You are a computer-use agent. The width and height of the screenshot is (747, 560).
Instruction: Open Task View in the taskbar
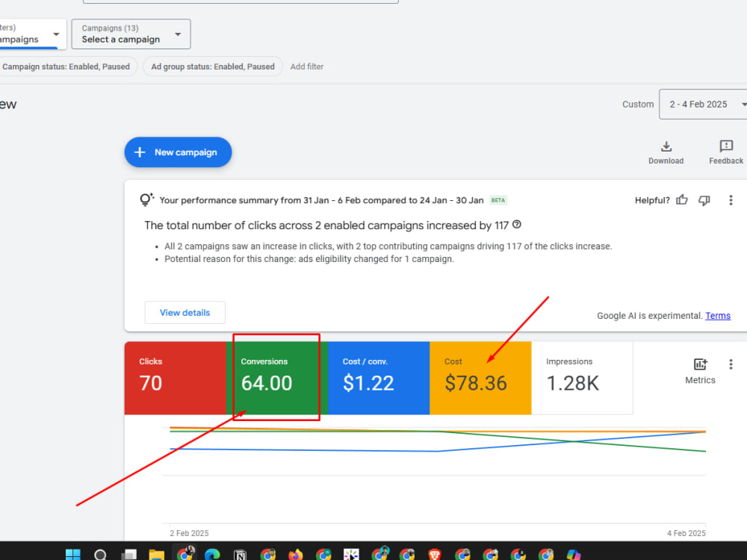pyautogui.click(x=128, y=555)
